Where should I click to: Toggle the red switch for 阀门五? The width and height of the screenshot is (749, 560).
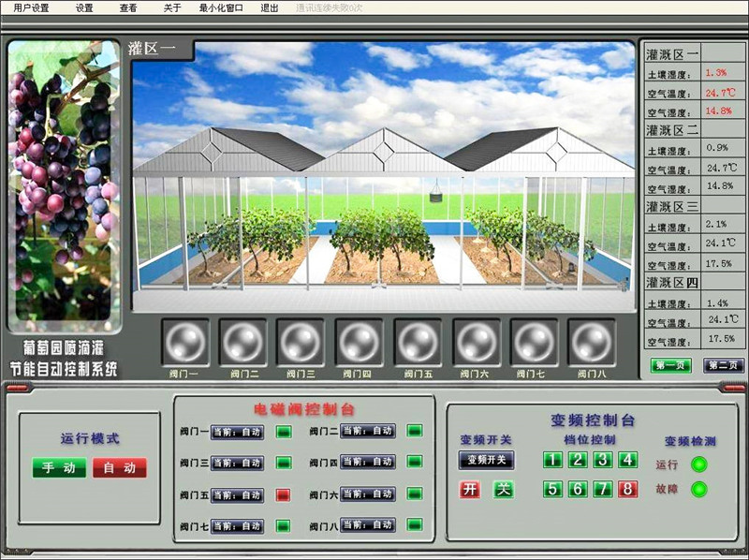283,494
